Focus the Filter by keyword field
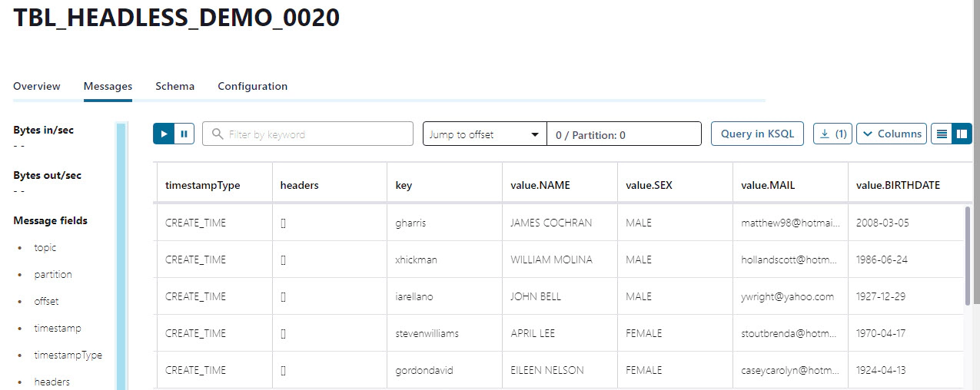This screenshot has width=980, height=390. tap(307, 134)
